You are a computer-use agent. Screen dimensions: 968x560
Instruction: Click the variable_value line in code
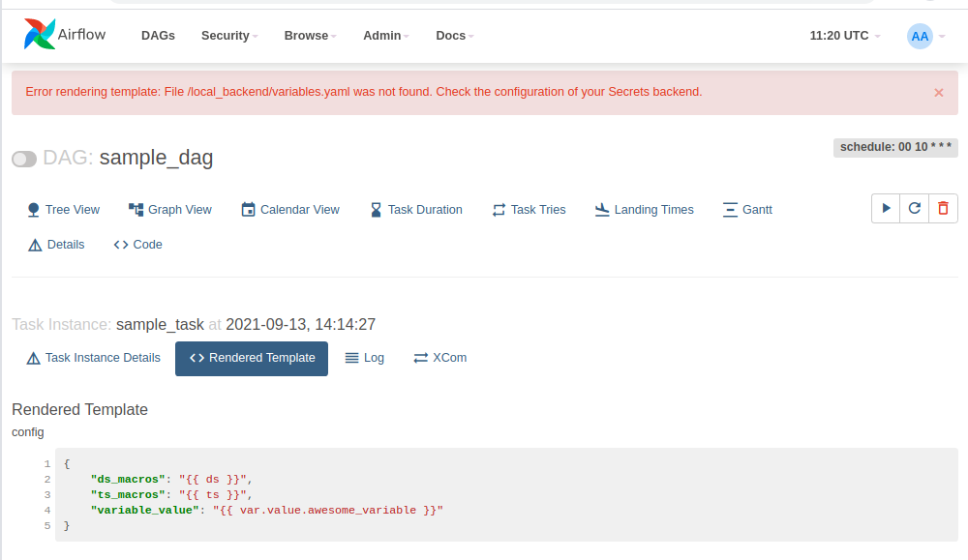pyautogui.click(x=267, y=510)
